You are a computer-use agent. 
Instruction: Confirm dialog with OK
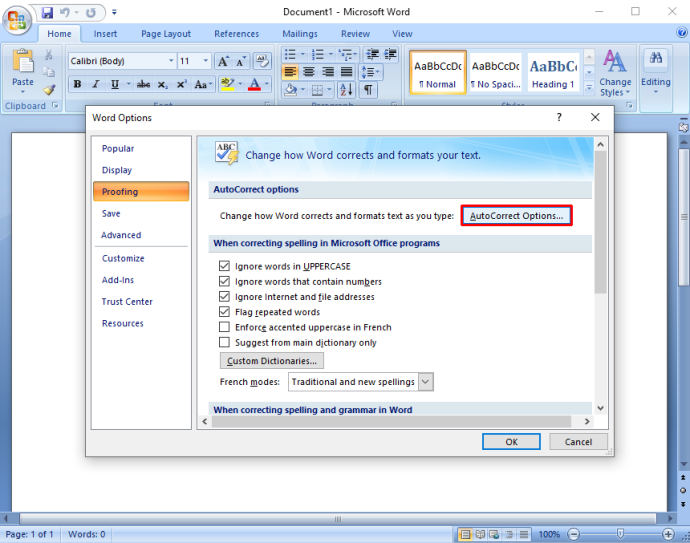(511, 442)
